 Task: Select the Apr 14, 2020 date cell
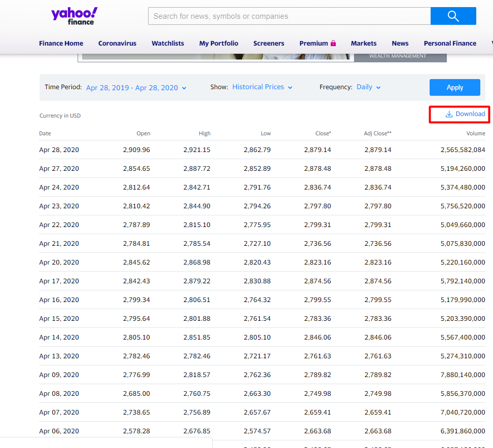tap(59, 338)
